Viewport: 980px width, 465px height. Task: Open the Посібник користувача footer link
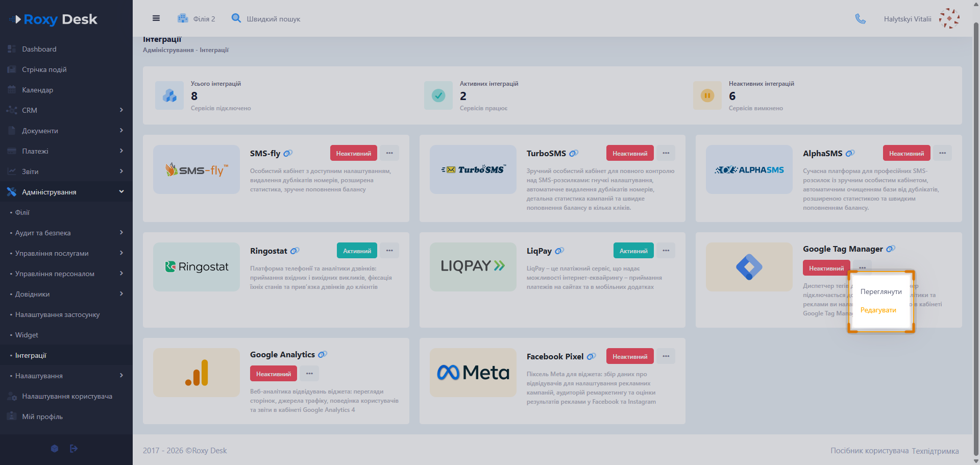click(869, 451)
